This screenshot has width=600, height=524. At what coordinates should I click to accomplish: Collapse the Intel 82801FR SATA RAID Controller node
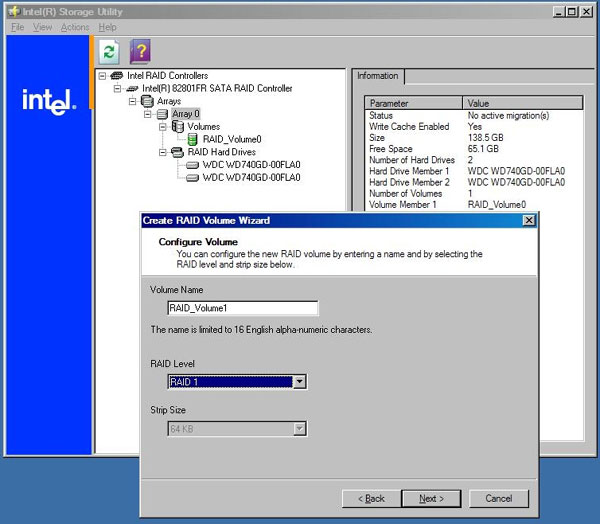pos(117,88)
